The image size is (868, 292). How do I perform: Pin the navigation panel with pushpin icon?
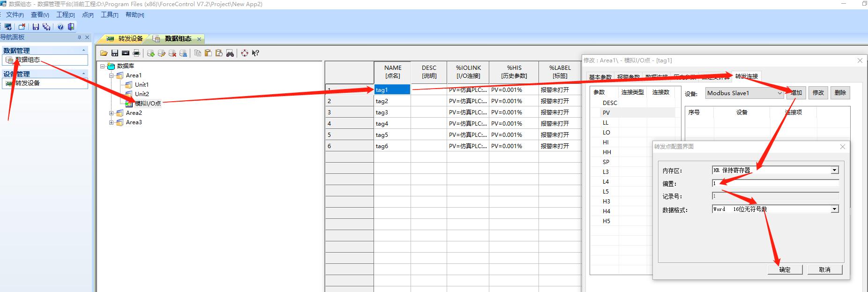(x=79, y=37)
